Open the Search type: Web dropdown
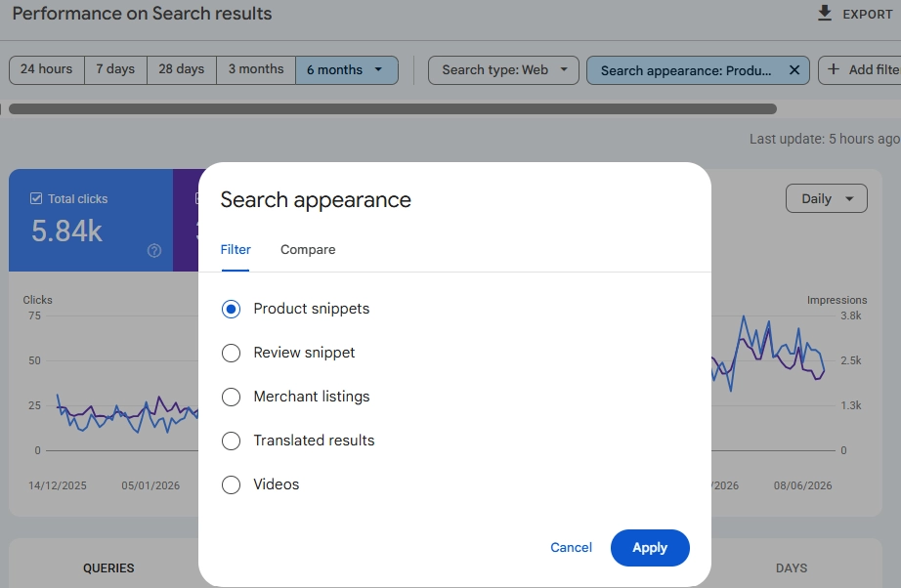 503,70
